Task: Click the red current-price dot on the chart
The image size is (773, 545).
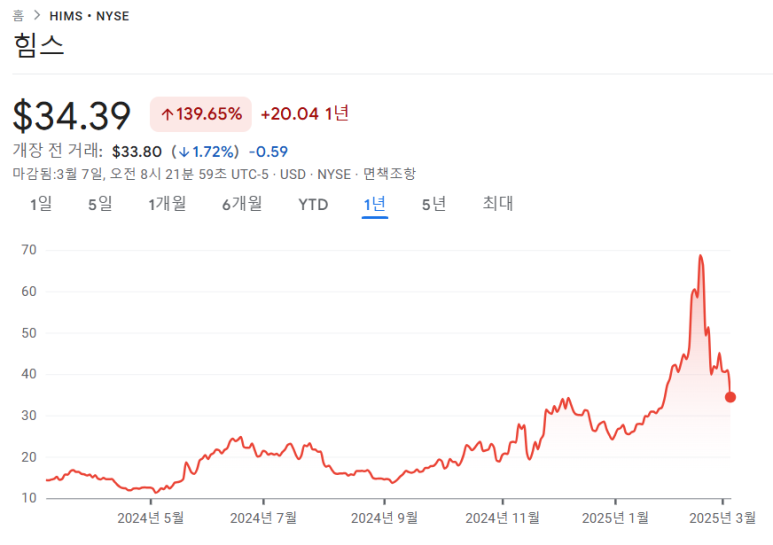Action: 730,397
